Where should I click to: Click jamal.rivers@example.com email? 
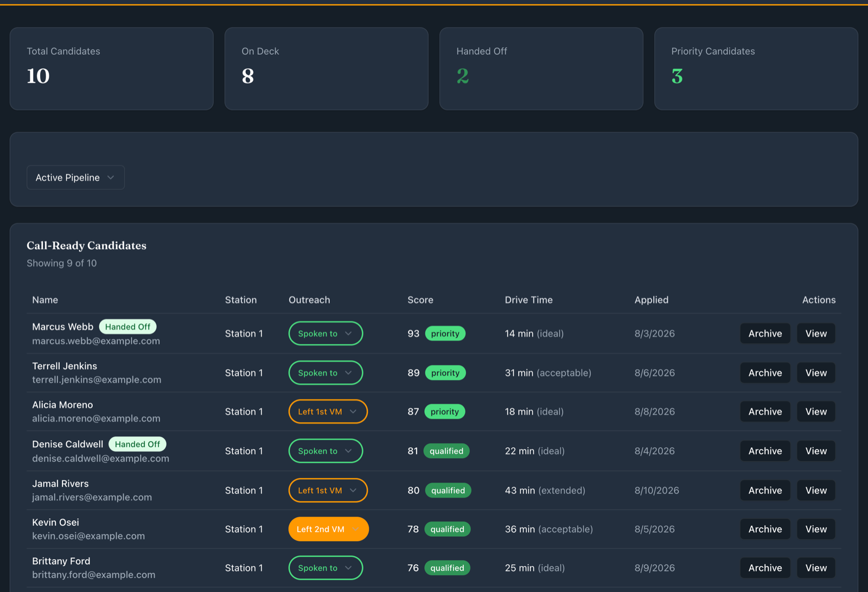(92, 497)
